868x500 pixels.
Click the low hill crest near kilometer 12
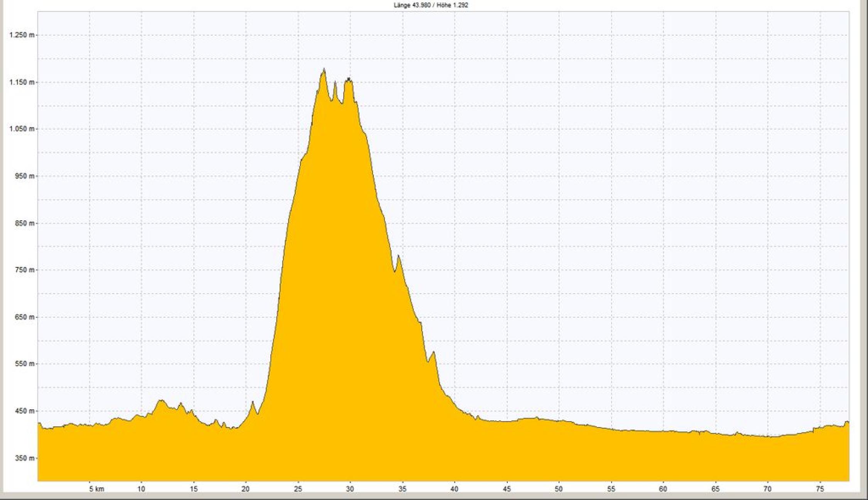coord(161,401)
